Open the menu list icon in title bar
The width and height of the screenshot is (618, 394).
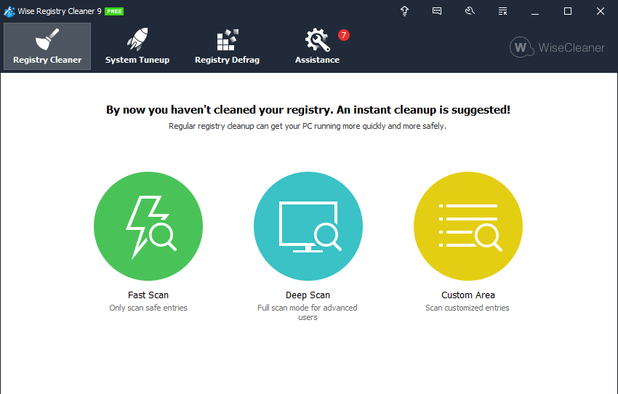tap(503, 11)
